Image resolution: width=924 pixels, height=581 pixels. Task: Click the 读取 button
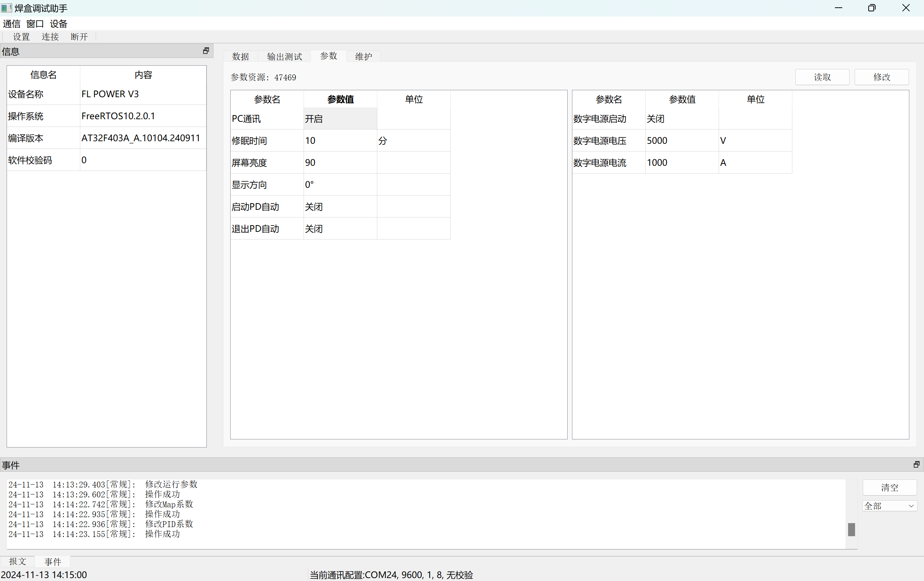pos(822,77)
